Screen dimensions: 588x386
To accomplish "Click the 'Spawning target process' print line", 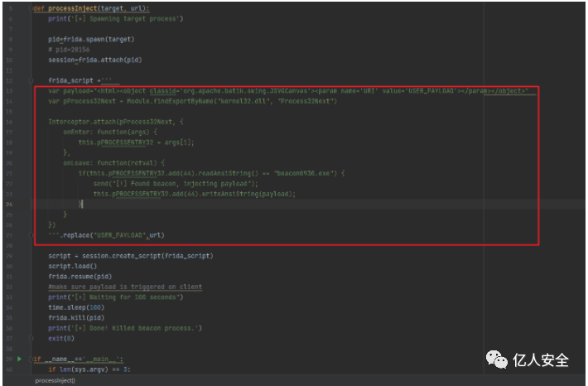I will pos(115,19).
